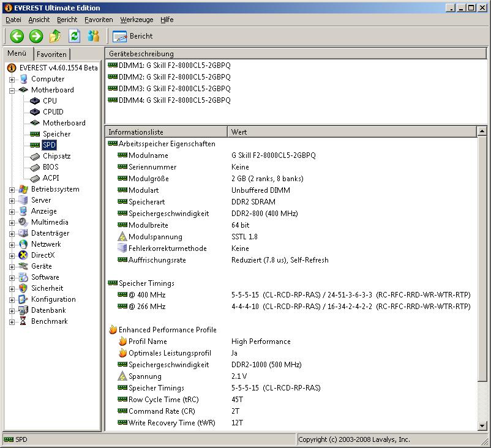Switch to the Favoriten tab in sidebar

click(51, 54)
